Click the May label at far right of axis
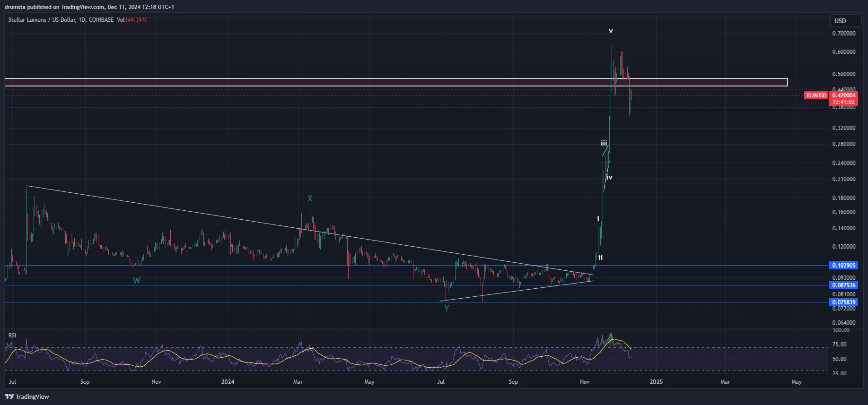This screenshot has height=405, width=868. tap(797, 382)
